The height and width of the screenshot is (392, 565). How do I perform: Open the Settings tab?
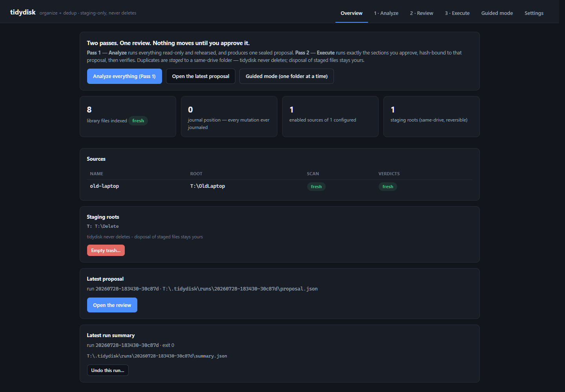(x=534, y=13)
